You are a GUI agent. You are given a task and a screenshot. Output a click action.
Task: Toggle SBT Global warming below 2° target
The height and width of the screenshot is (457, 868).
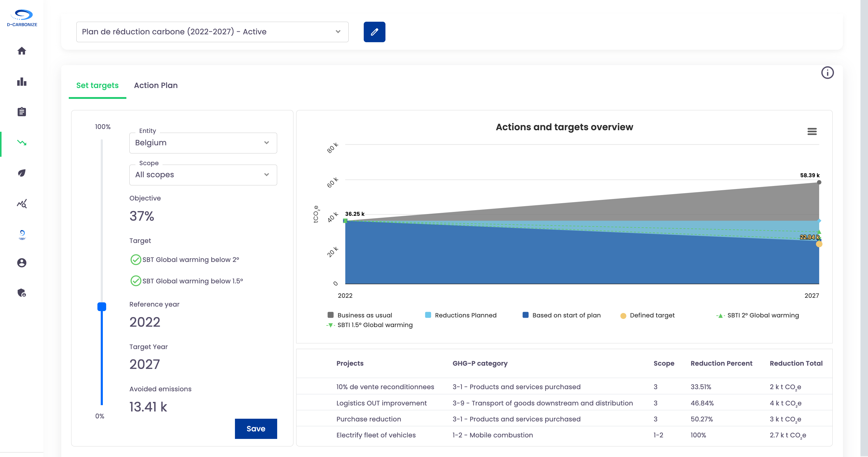point(135,260)
